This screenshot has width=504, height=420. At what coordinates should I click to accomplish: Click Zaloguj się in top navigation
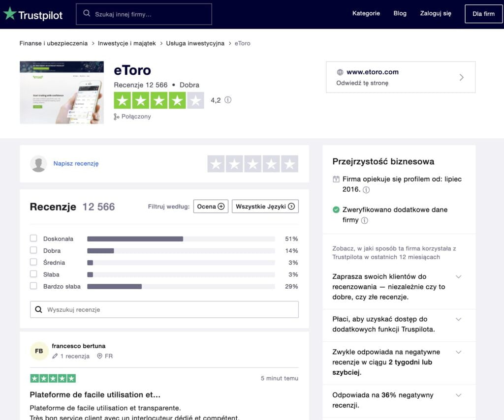[x=436, y=13]
